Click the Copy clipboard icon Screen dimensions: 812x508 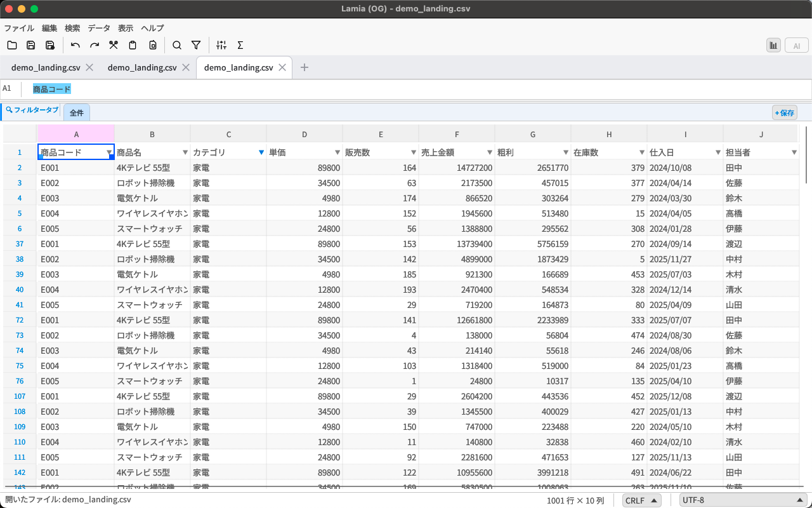[133, 45]
